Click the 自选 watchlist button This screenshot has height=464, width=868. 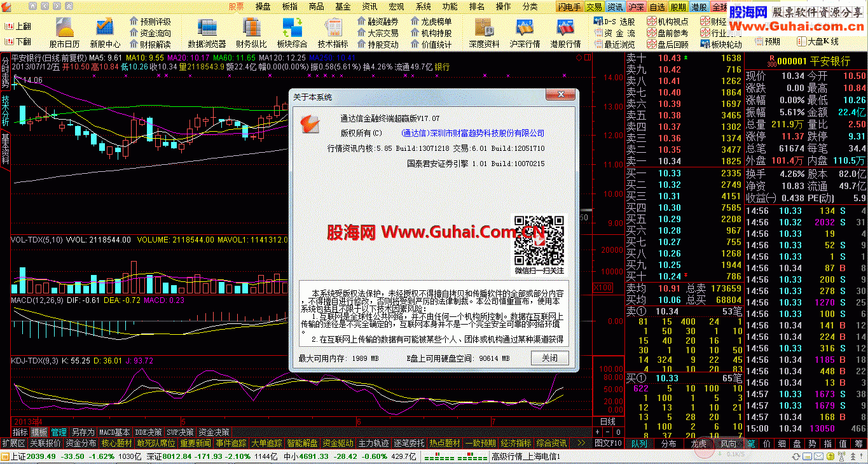tap(658, 7)
